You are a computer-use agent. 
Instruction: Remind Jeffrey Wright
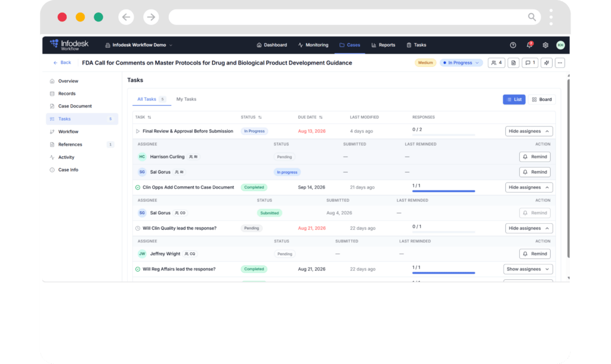coord(535,254)
